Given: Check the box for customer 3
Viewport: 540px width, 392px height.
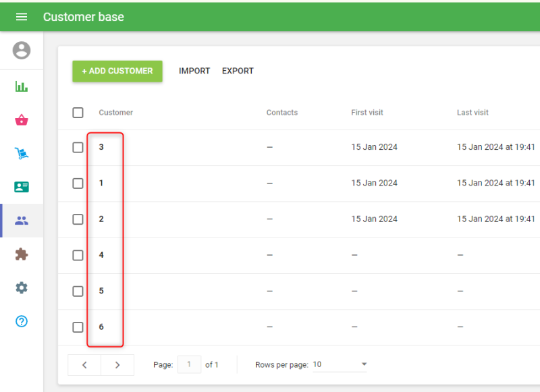Looking at the screenshot, I should 78,147.
